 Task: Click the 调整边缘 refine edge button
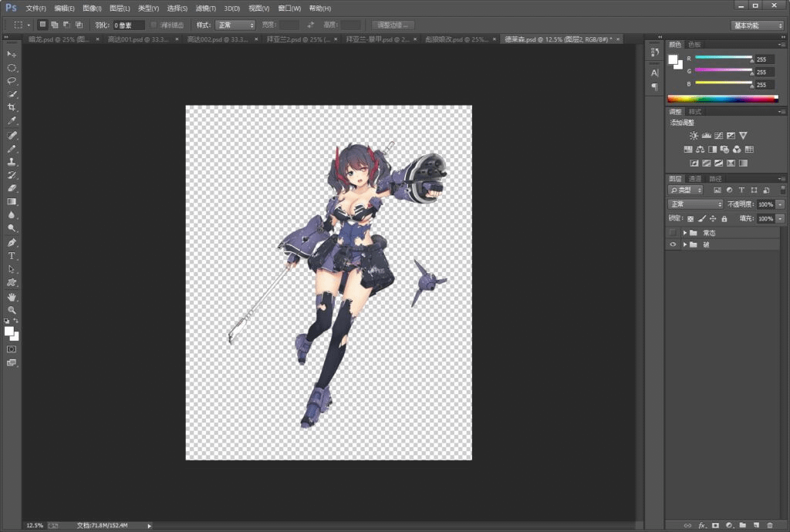(393, 25)
